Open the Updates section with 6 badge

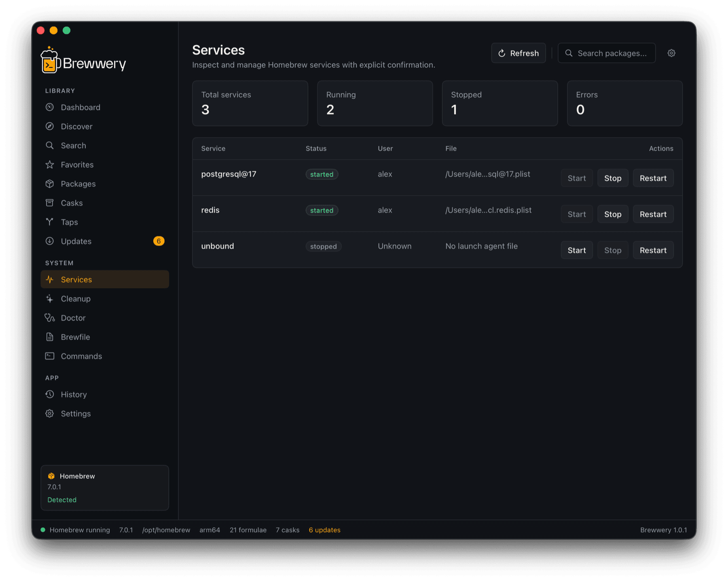[105, 241]
